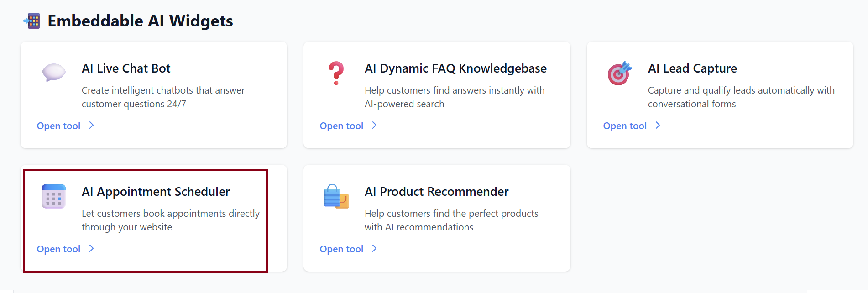Click the target dart Lead Capture icon
868x293 pixels.
coord(619,73)
